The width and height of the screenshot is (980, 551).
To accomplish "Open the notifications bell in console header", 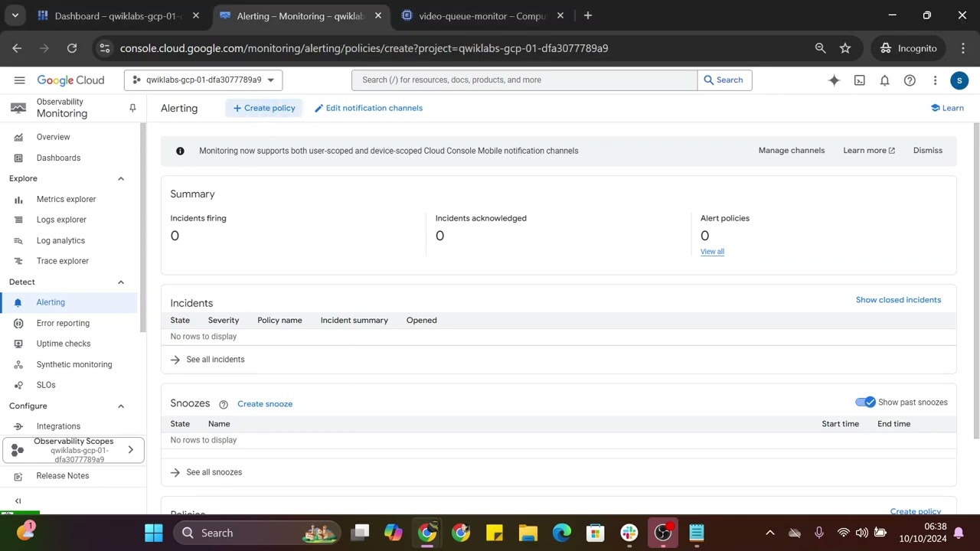I will (x=884, y=80).
